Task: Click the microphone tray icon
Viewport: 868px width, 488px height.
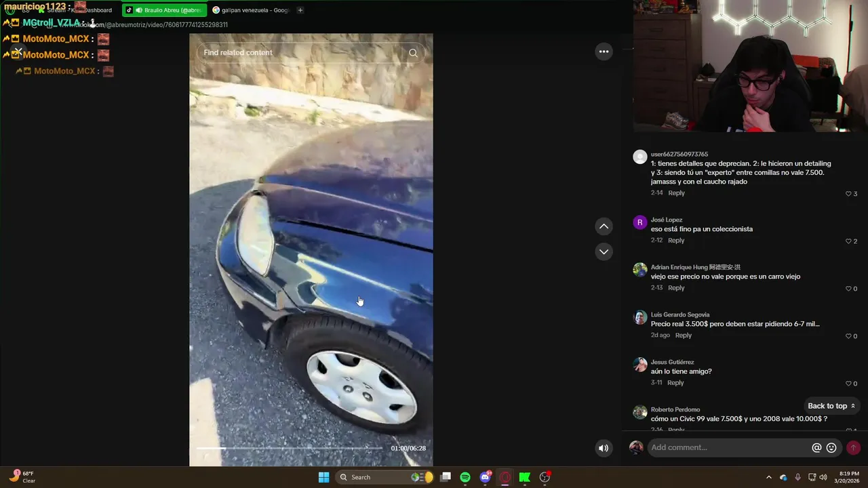Action: coord(797,477)
